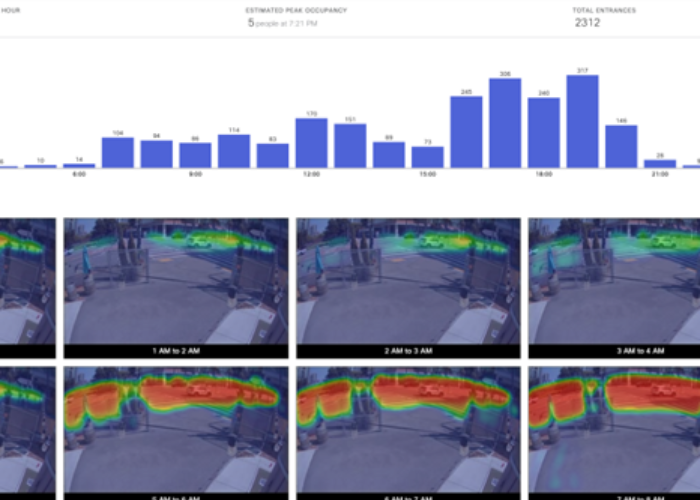700x500 pixels.
Task: Select the 2 AM to 3 AM heatmap
Action: (408, 283)
